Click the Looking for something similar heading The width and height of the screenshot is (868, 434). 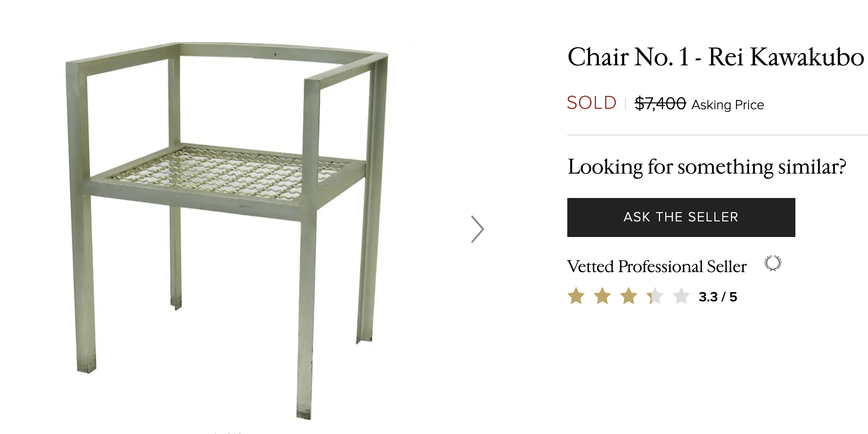707,167
